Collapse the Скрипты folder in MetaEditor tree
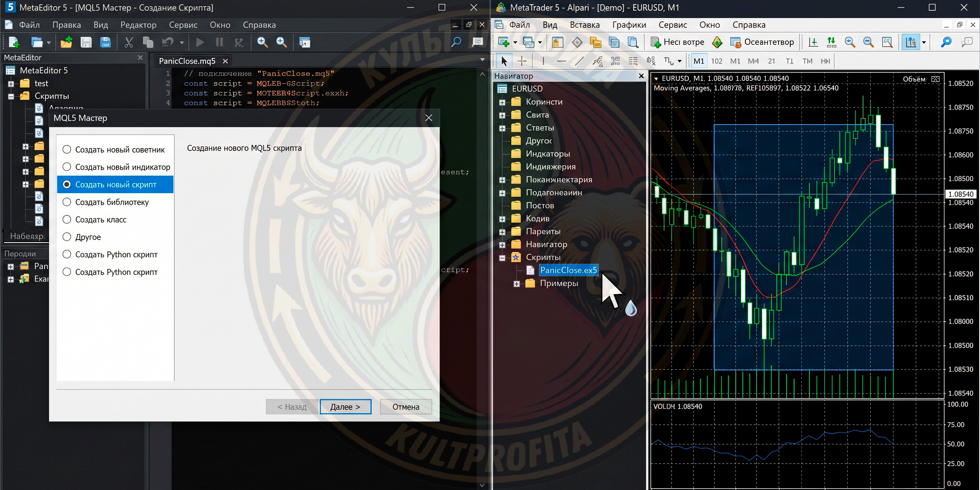This screenshot has width=980, height=490. coord(11,97)
